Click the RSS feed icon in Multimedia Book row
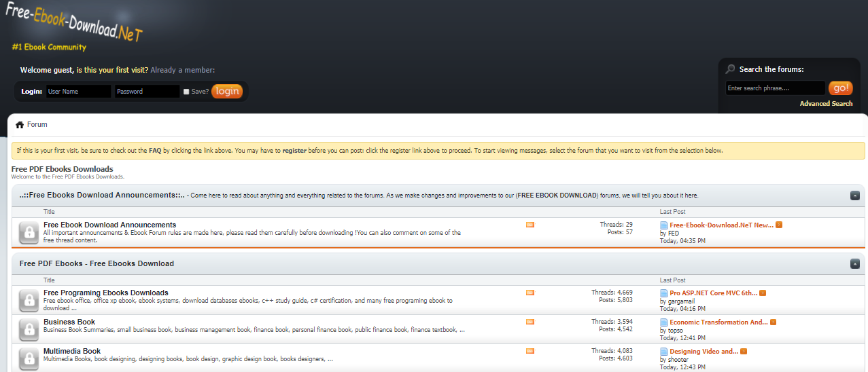This screenshot has width=868, height=372. tap(530, 351)
